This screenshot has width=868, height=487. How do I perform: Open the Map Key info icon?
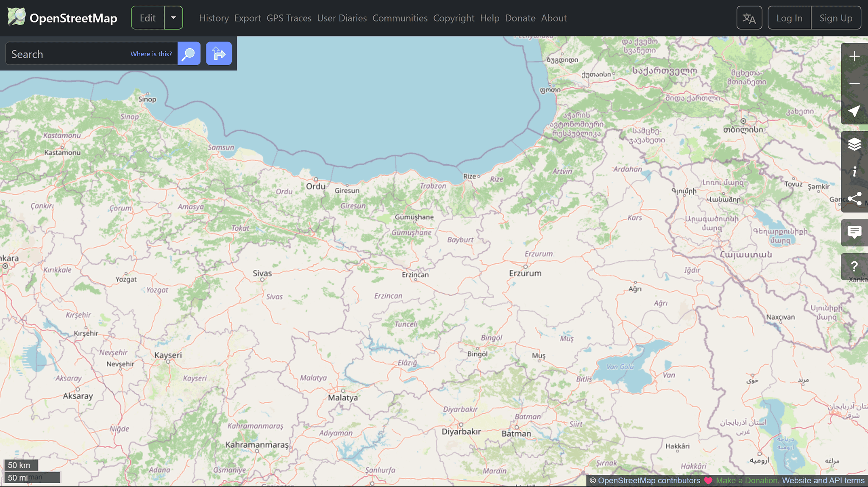tap(854, 172)
